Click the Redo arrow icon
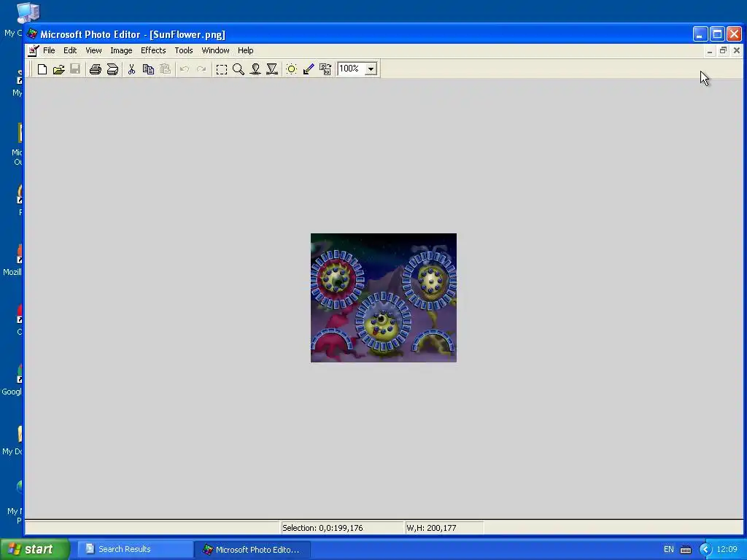 point(201,69)
